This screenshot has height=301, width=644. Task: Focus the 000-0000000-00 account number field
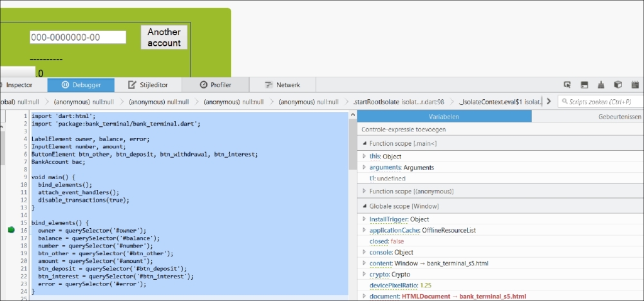[x=78, y=37]
